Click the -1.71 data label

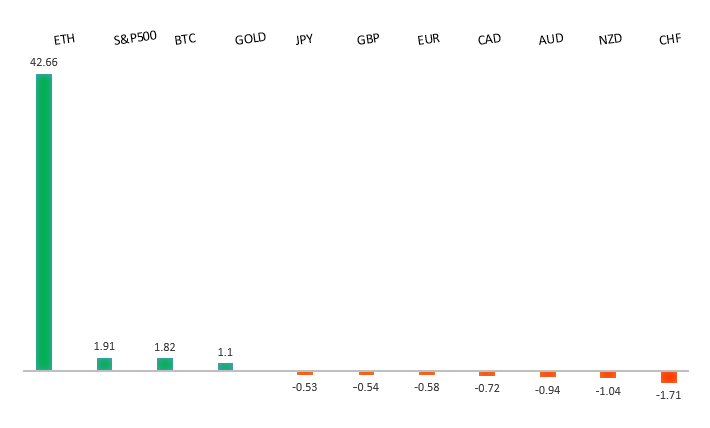tap(669, 396)
